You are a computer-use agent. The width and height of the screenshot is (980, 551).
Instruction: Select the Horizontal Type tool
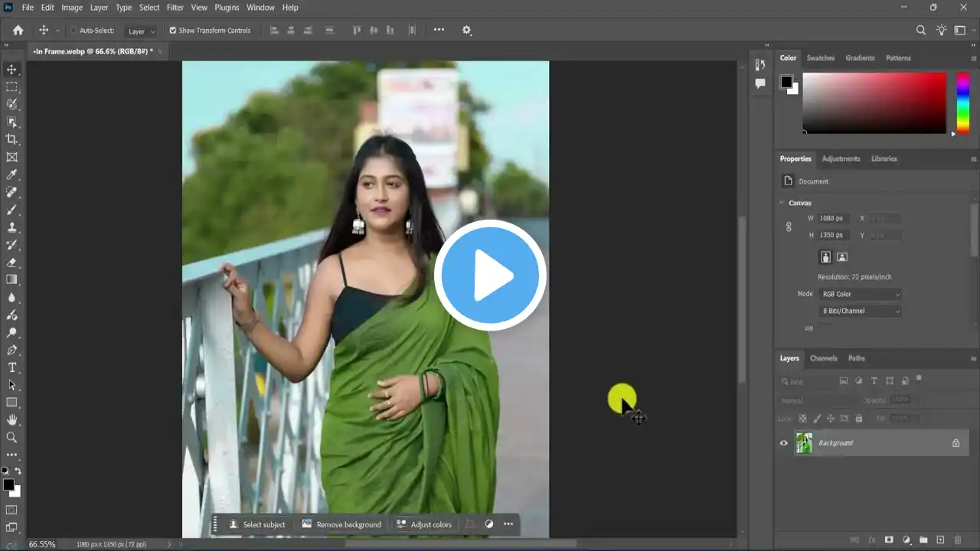click(11, 367)
